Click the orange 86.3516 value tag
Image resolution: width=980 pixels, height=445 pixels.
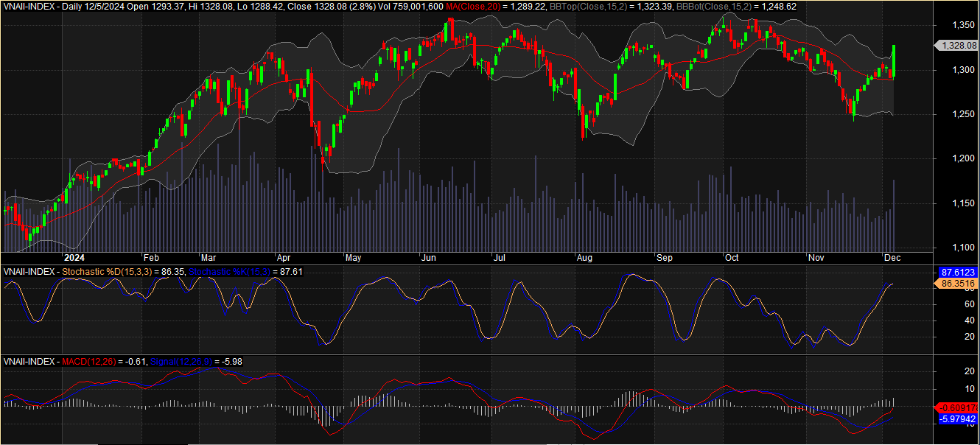click(x=956, y=282)
